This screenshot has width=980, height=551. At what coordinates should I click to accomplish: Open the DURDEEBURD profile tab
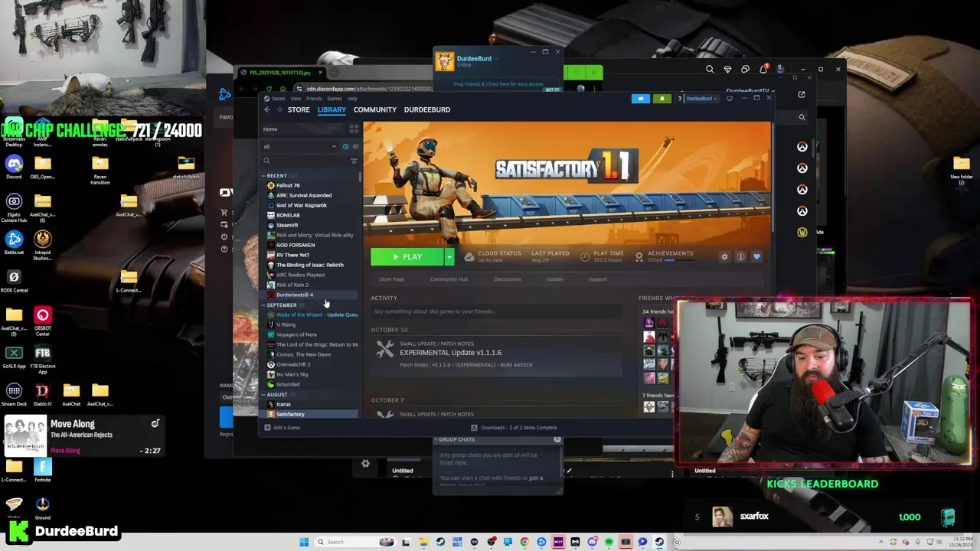pos(427,109)
